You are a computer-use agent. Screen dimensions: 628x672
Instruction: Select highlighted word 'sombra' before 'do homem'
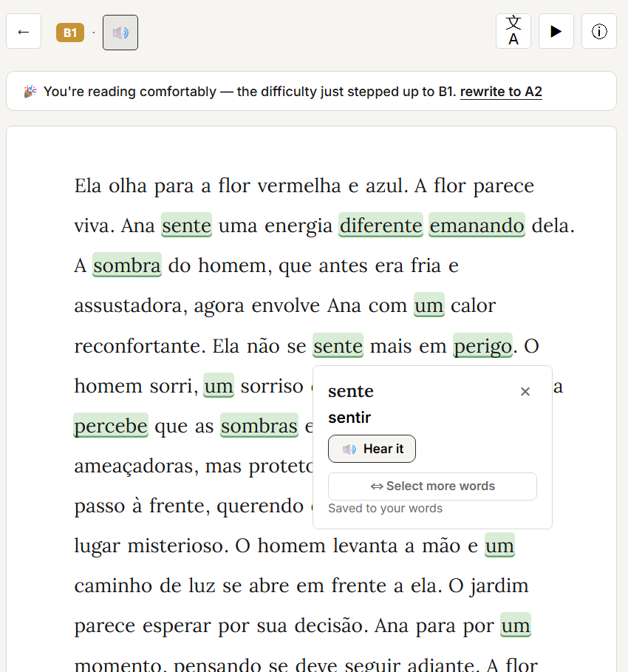(x=127, y=265)
